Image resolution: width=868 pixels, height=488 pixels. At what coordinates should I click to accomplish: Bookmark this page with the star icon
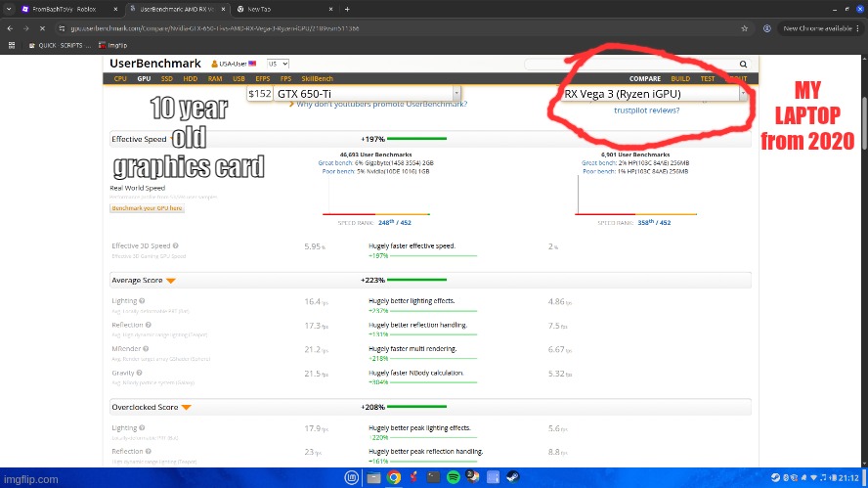click(745, 28)
